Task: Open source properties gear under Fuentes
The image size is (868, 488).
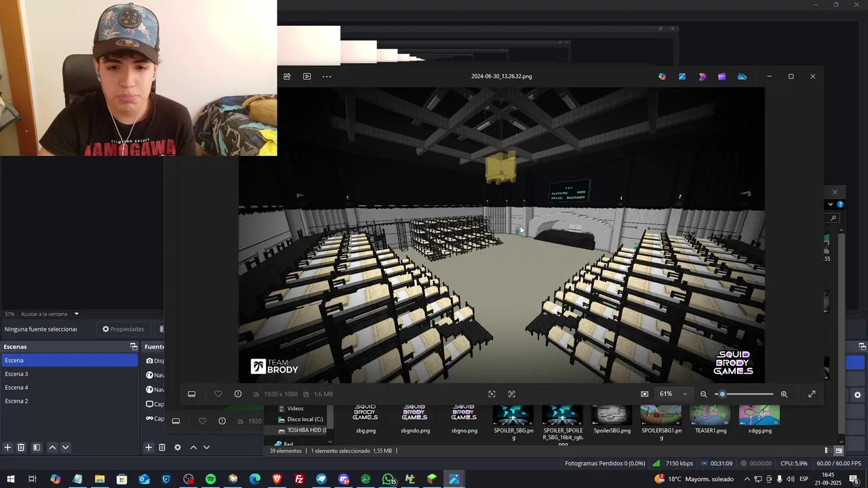Action: tap(178, 447)
